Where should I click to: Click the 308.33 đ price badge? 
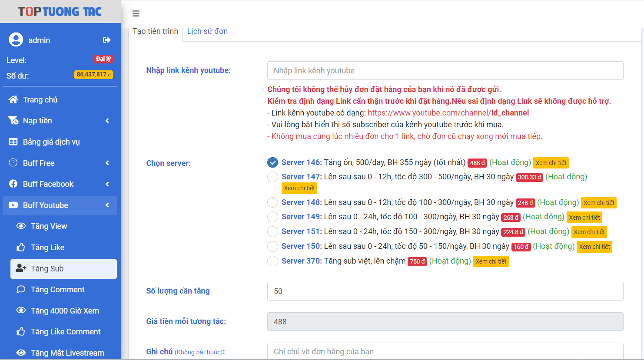pyautogui.click(x=529, y=177)
